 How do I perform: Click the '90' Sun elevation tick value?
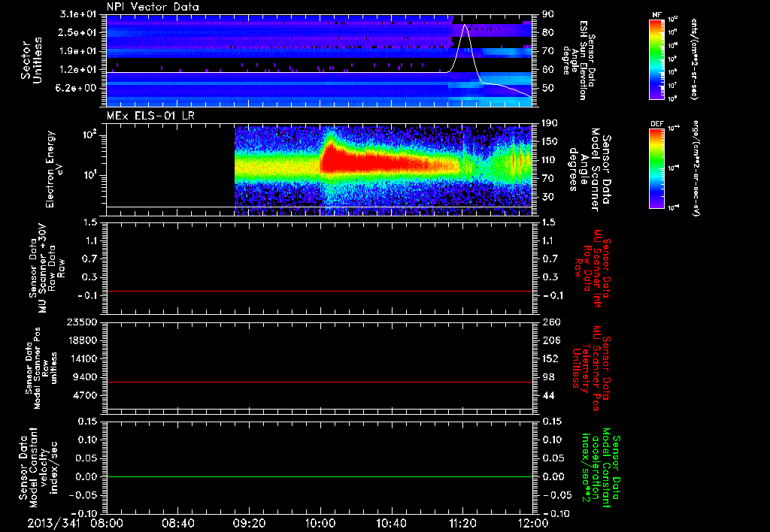548,14
